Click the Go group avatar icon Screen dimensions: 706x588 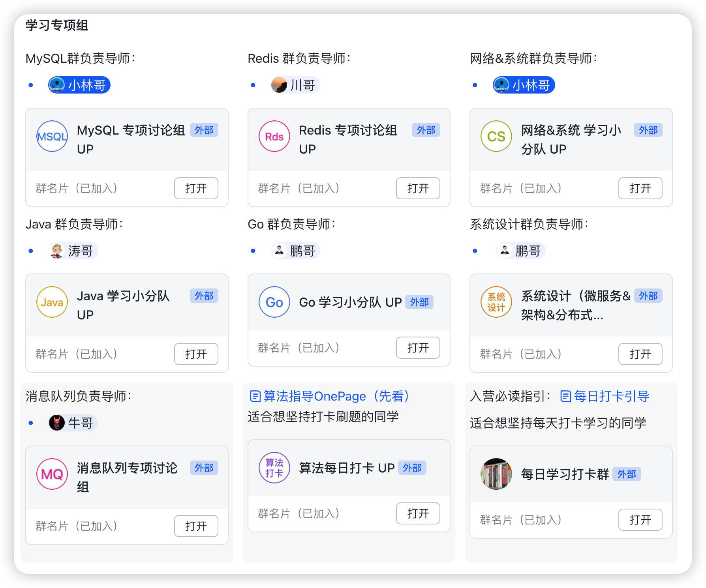click(274, 302)
